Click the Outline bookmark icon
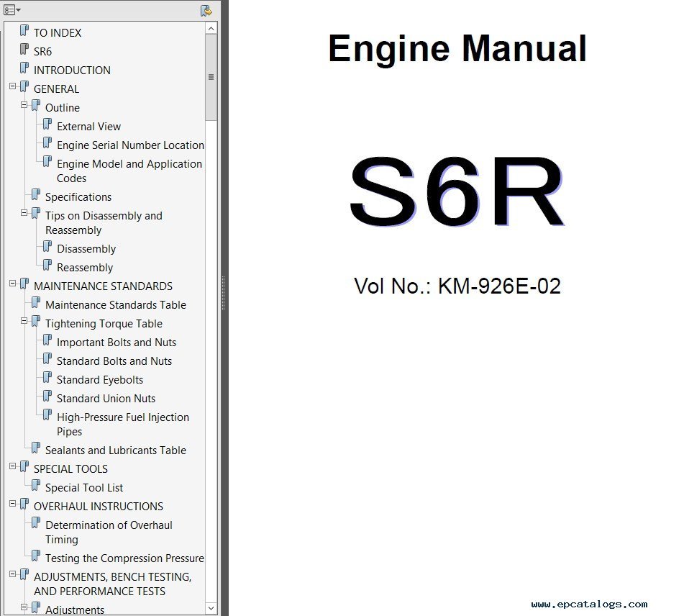 click(x=36, y=106)
